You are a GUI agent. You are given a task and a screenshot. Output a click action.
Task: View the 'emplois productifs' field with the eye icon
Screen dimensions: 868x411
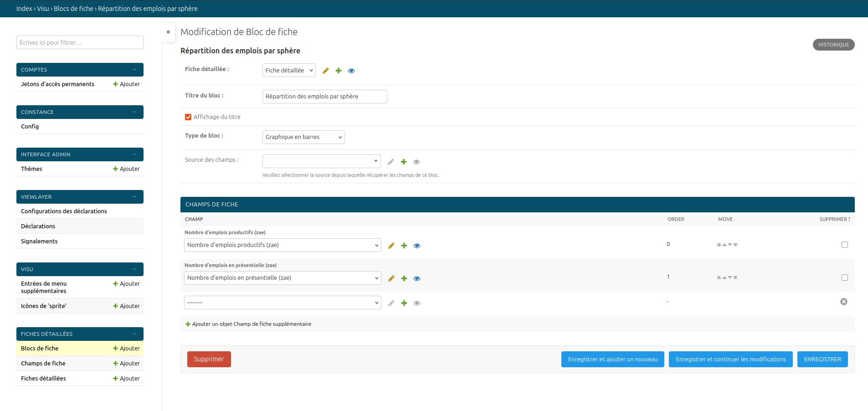coord(417,246)
